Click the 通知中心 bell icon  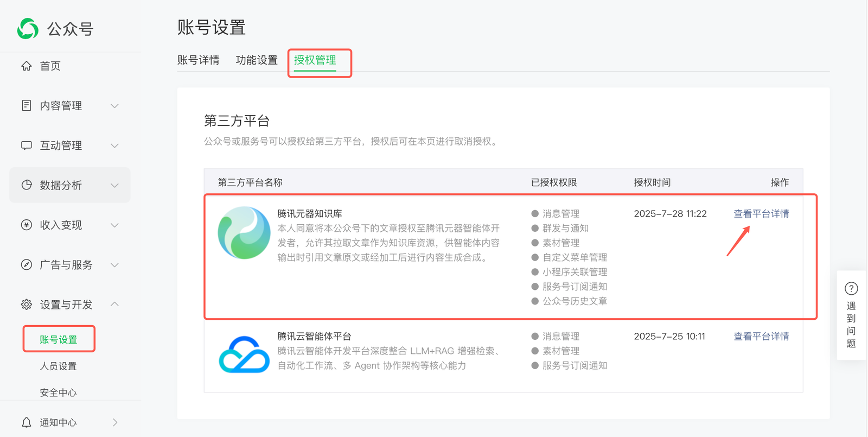click(x=27, y=422)
